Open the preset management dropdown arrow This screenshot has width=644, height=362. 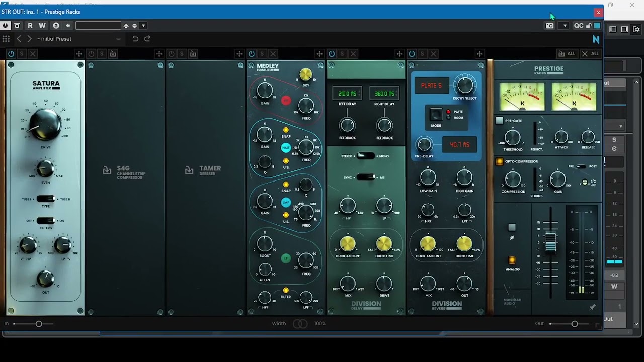[x=143, y=26]
